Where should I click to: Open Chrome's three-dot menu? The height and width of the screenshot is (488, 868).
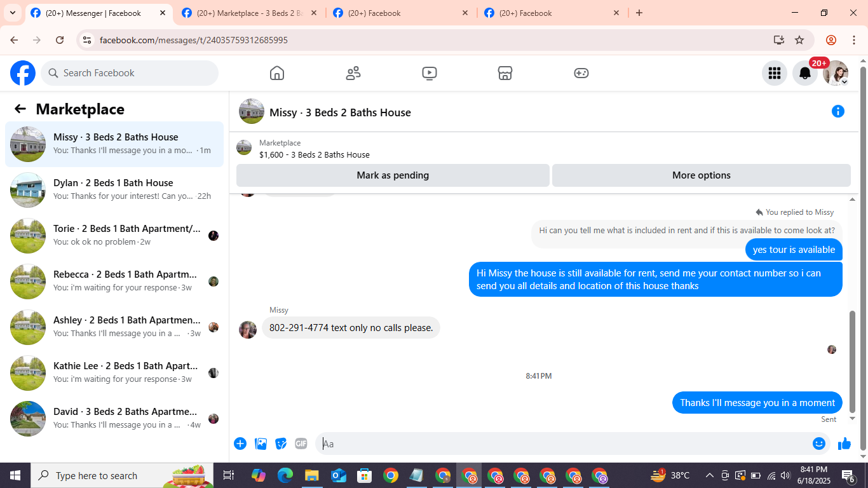point(854,40)
